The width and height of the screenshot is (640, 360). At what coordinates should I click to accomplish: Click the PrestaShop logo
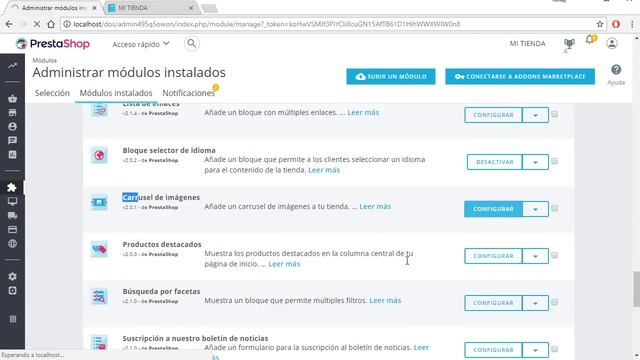pyautogui.click(x=53, y=44)
